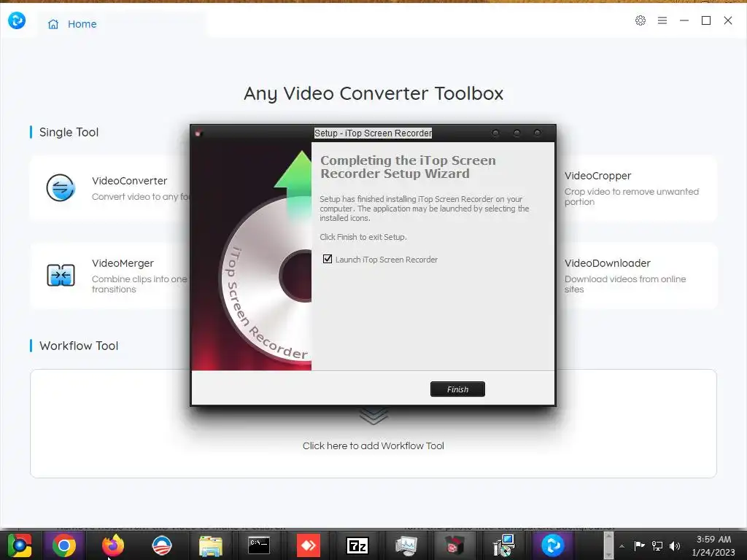Open Any Video Converter taskbar icon
Viewport: 747px width, 560px height.
pyautogui.click(x=553, y=545)
